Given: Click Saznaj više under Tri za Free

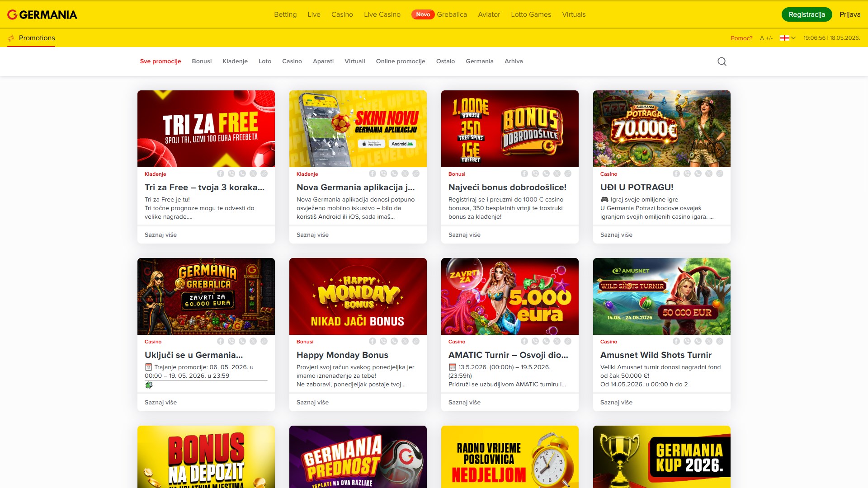Looking at the screenshot, I should (160, 235).
